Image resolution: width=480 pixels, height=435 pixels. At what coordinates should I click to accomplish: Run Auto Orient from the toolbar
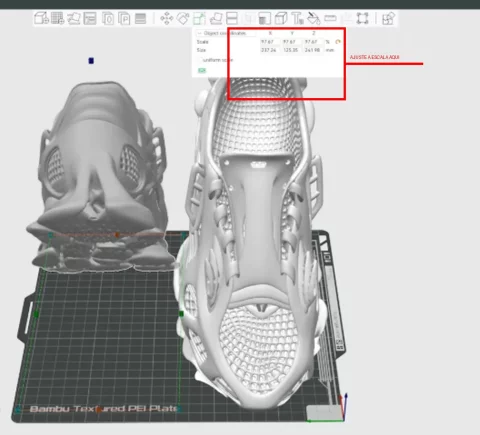pos(74,18)
